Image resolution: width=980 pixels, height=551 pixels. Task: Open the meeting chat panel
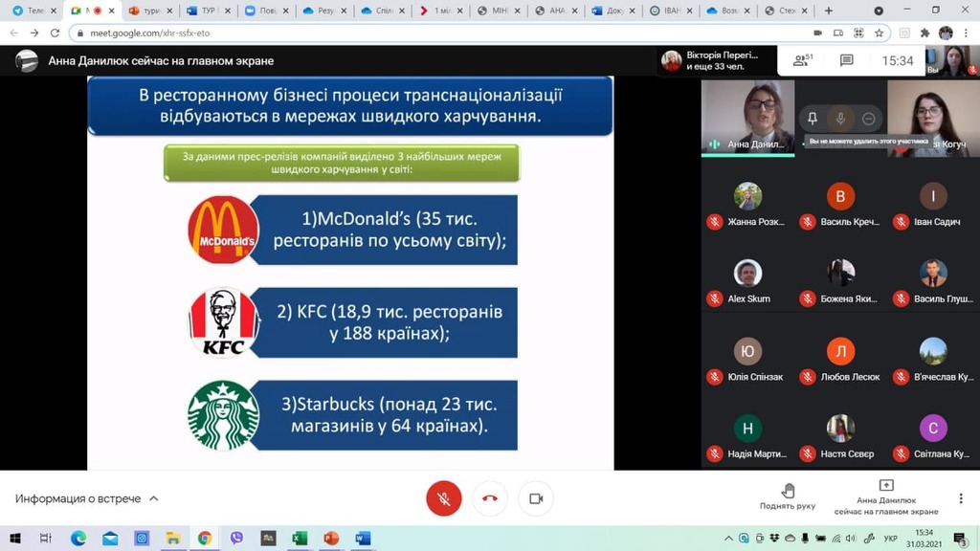[846, 60]
